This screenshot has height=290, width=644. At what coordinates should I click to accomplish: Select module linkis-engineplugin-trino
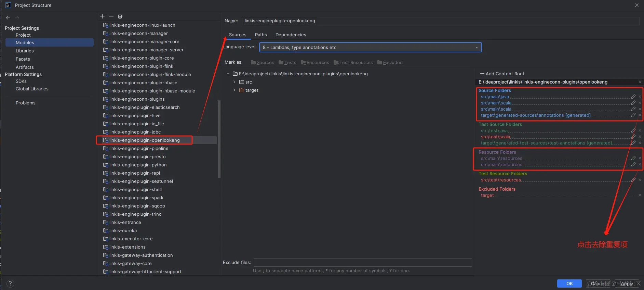click(x=135, y=214)
